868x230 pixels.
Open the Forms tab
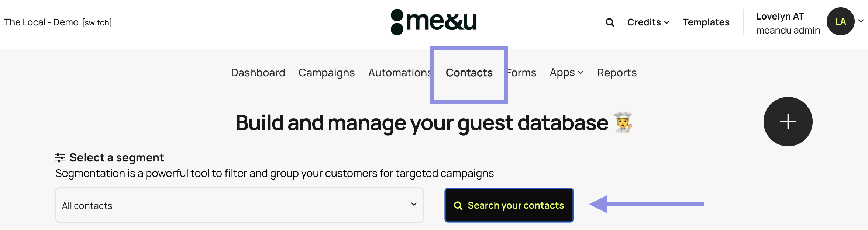[x=522, y=73]
